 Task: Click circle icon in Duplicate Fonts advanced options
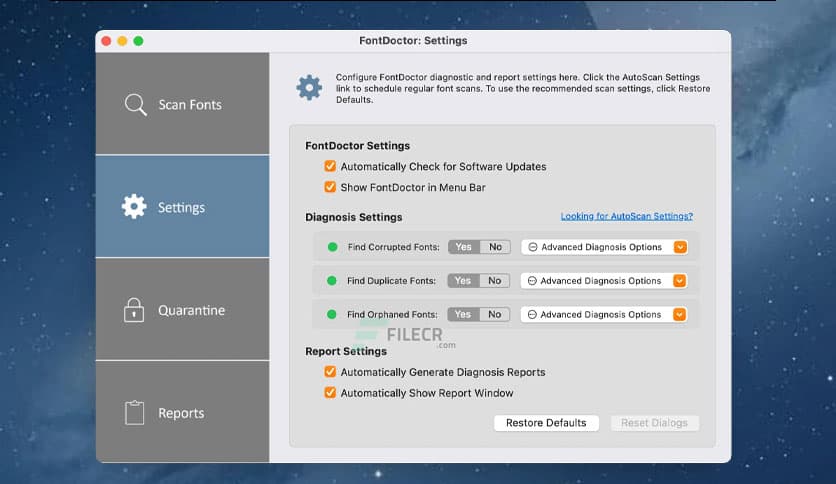pyautogui.click(x=532, y=280)
